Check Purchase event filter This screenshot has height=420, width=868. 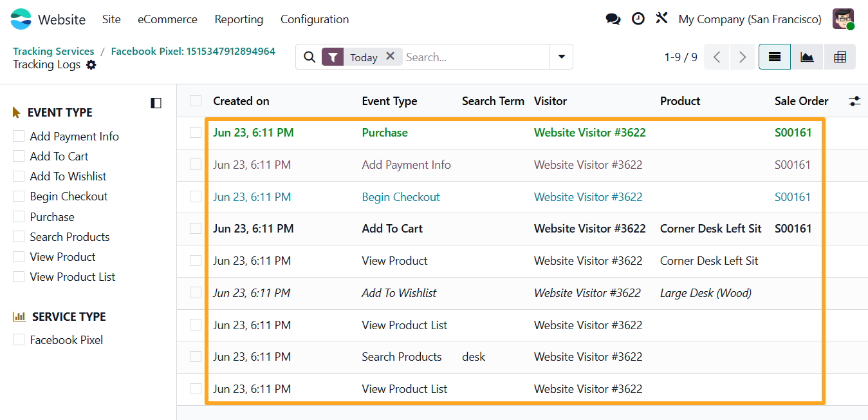19,217
